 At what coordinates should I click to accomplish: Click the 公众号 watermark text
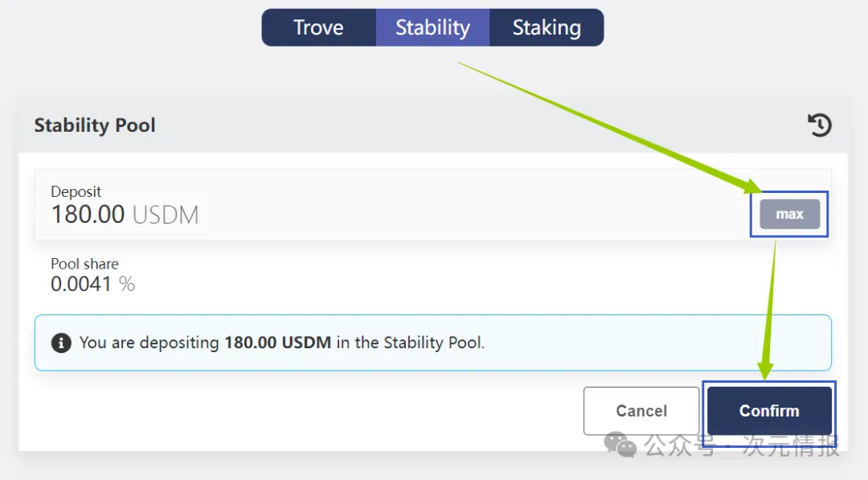click(680, 445)
